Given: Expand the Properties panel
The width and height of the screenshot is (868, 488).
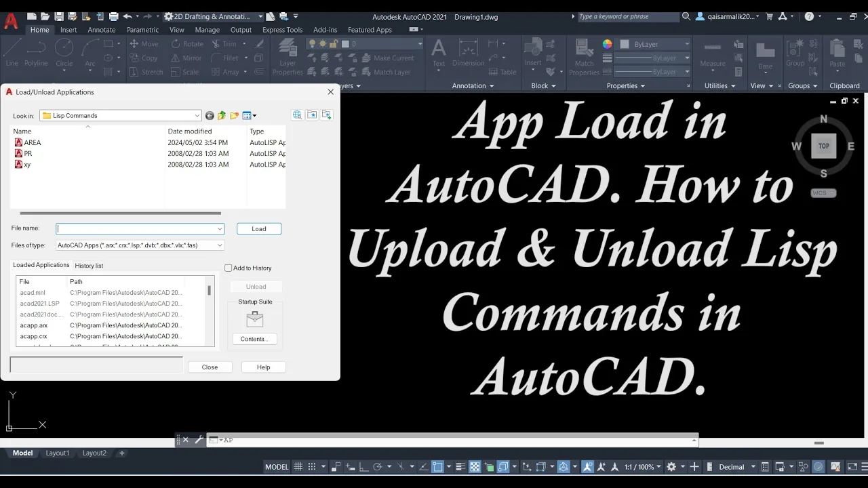Looking at the screenshot, I should (x=626, y=86).
